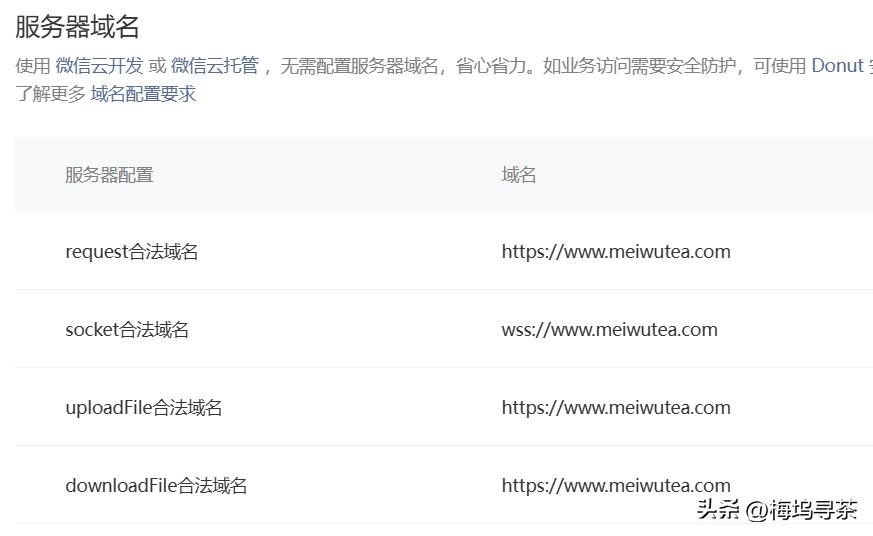This screenshot has width=873, height=536.
Task: Click the 服务器配置 column header
Action: tap(109, 175)
